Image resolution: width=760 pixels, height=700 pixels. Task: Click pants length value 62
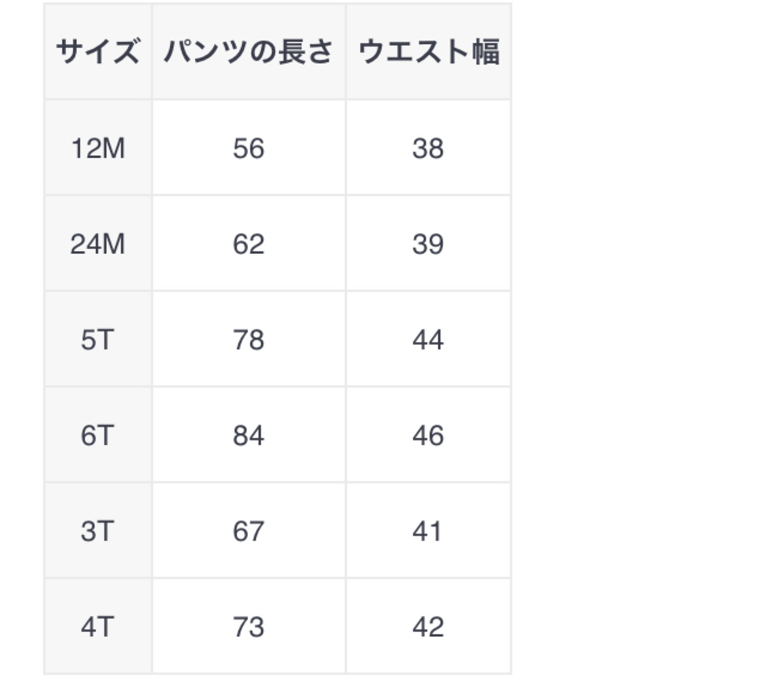[x=248, y=244]
